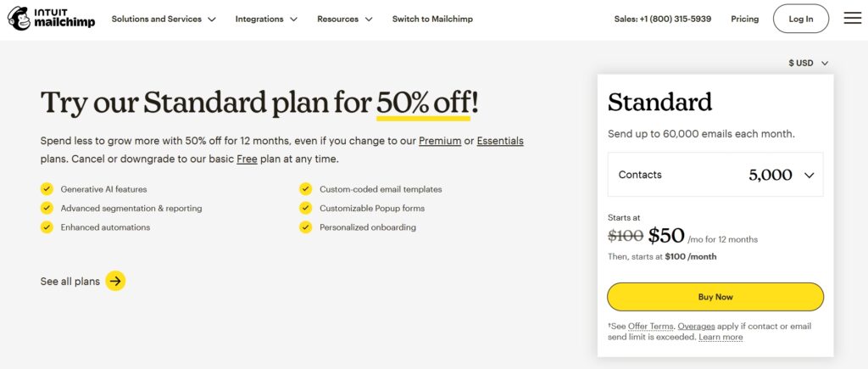Open the Contacts 5,000 dropdown
The height and width of the screenshot is (369, 868).
(x=715, y=175)
